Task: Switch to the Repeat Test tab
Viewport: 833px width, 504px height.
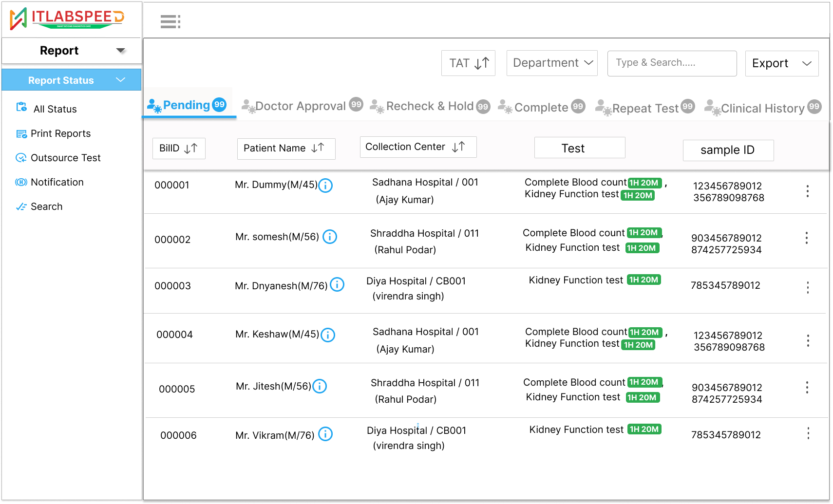Action: (645, 108)
